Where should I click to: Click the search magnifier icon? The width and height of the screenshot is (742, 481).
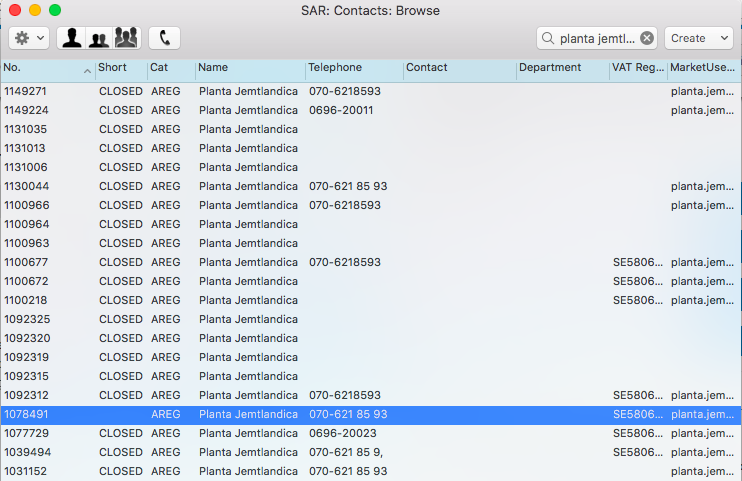tap(548, 38)
